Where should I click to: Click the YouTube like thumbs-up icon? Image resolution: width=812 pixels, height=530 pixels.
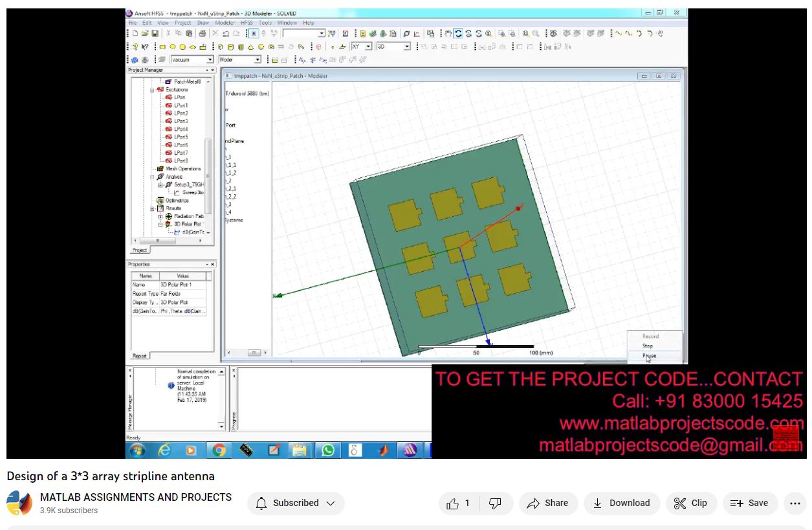click(x=452, y=503)
